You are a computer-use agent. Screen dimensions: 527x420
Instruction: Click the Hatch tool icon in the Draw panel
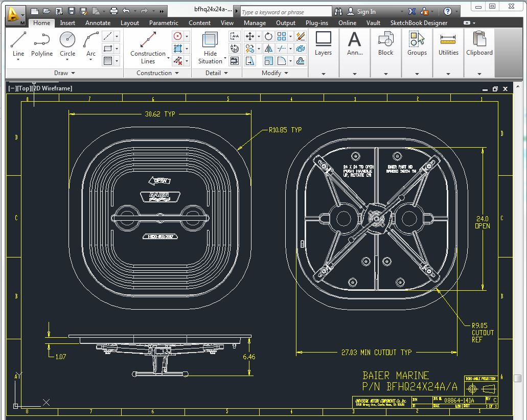coord(107,61)
